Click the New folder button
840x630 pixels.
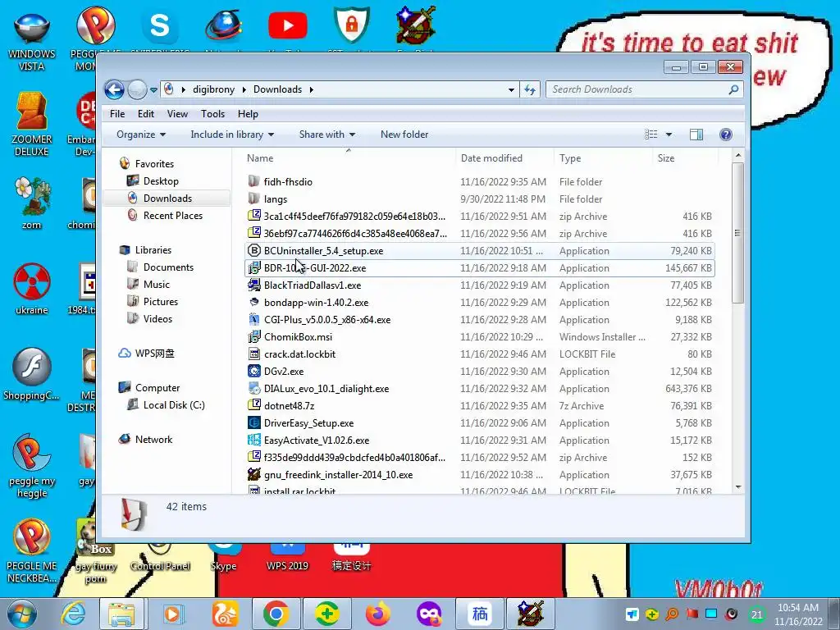[404, 135]
